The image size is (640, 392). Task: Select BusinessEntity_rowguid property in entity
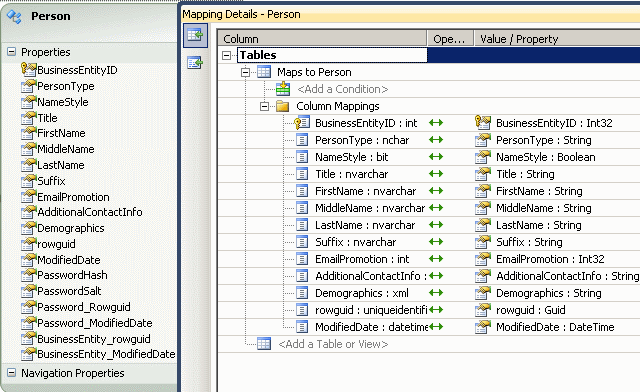coord(94,339)
